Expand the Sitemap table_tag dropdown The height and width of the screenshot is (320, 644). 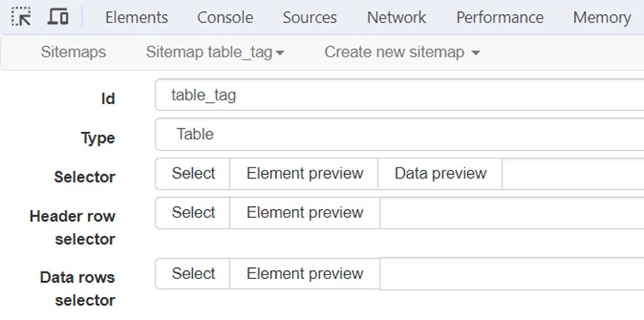pyautogui.click(x=215, y=52)
